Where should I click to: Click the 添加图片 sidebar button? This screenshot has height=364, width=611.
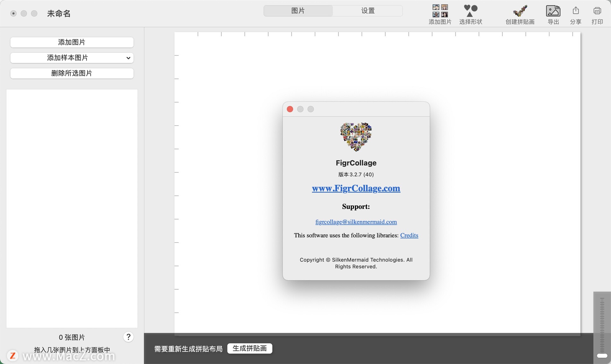pos(72,42)
